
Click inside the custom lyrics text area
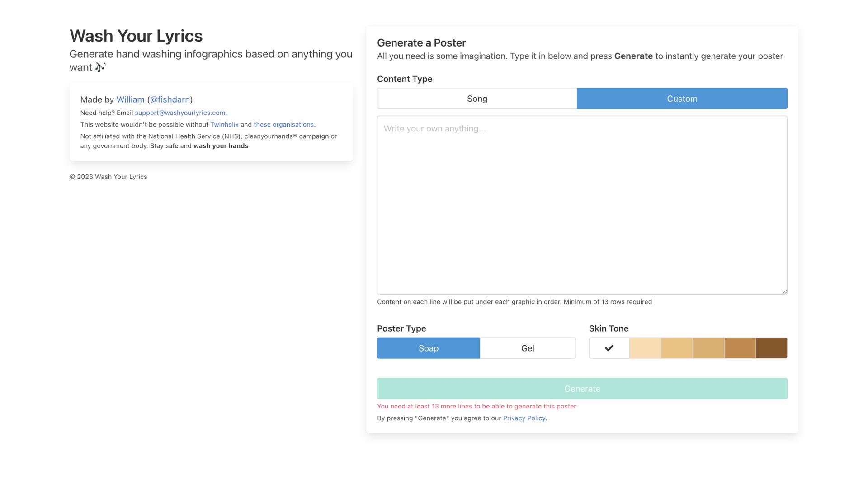582,205
